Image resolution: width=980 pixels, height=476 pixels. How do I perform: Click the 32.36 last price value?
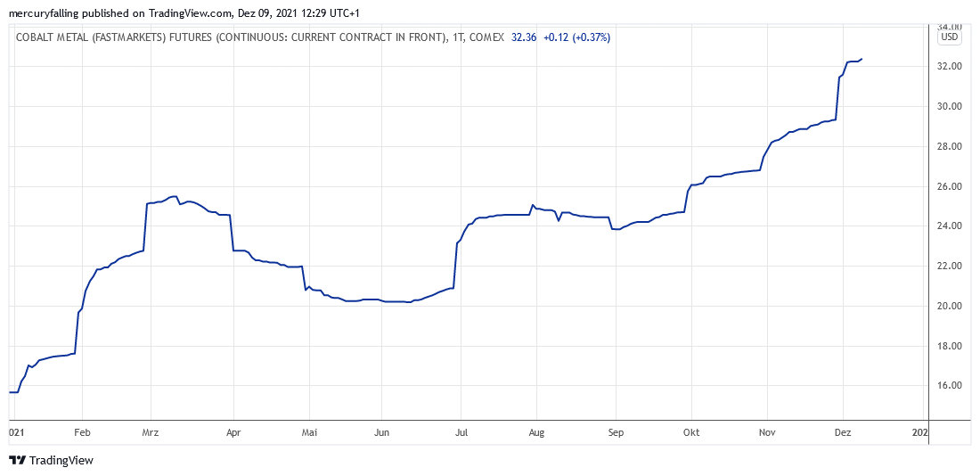(x=524, y=37)
